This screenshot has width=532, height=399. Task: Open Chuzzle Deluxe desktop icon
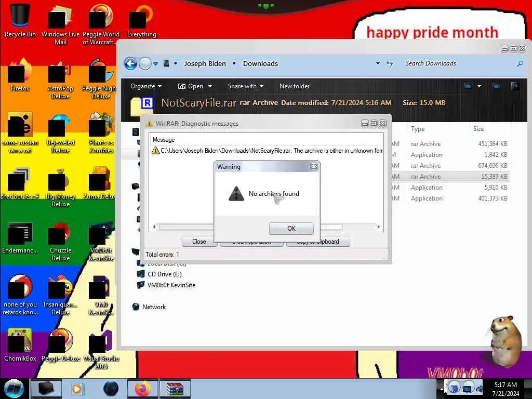point(60,241)
